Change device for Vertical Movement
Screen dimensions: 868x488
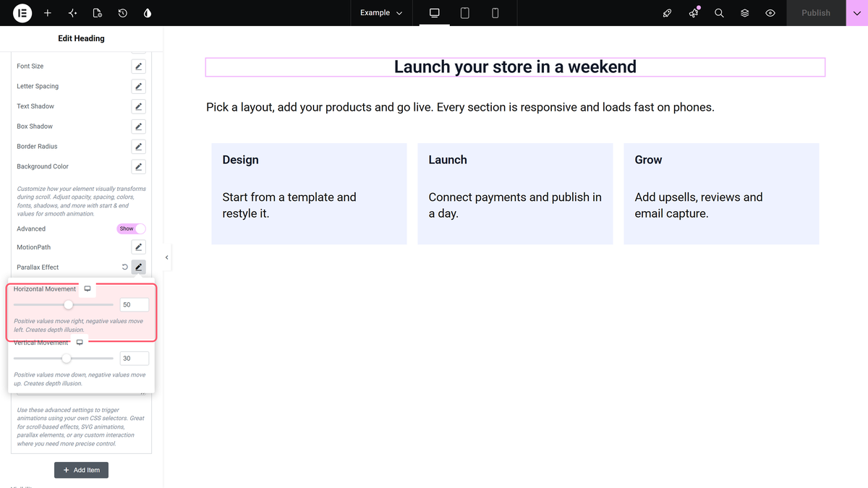click(x=80, y=343)
